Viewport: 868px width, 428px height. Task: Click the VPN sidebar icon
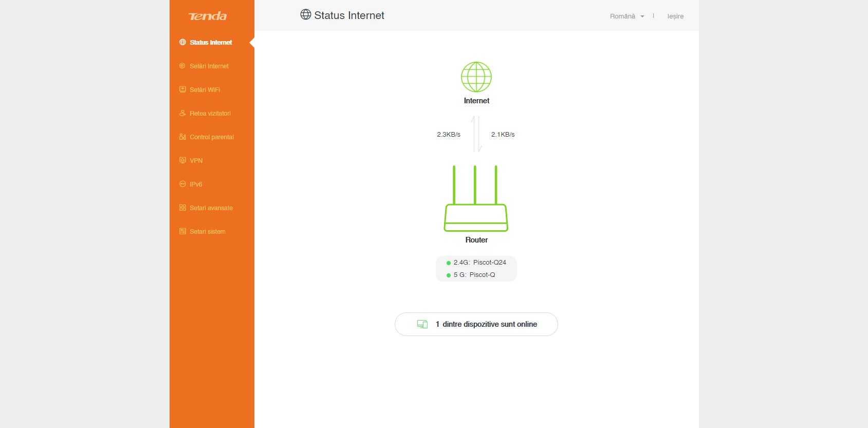182,160
